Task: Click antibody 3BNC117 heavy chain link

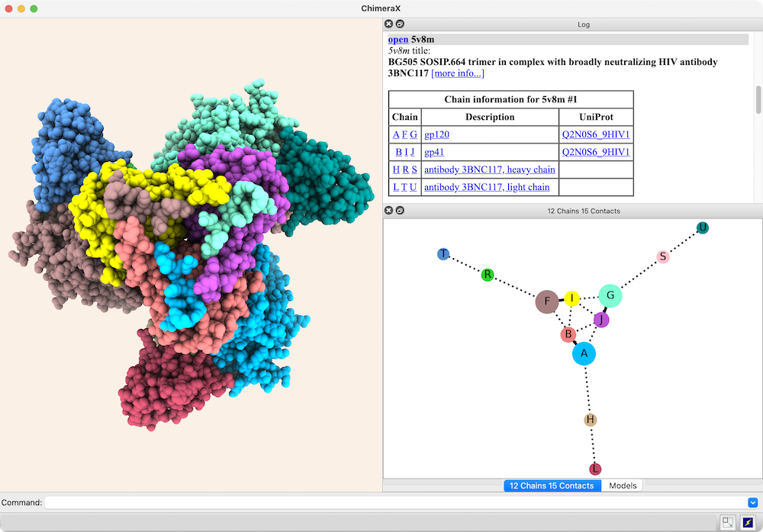Action: [x=489, y=169]
